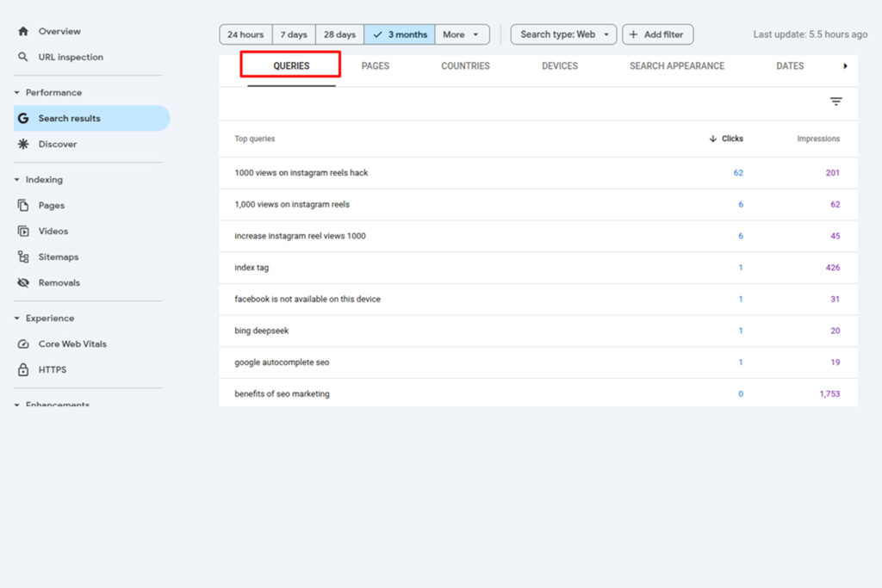This screenshot has height=588, width=882.
Task: Select query 'facebook is not available on this device'
Action: coord(307,299)
